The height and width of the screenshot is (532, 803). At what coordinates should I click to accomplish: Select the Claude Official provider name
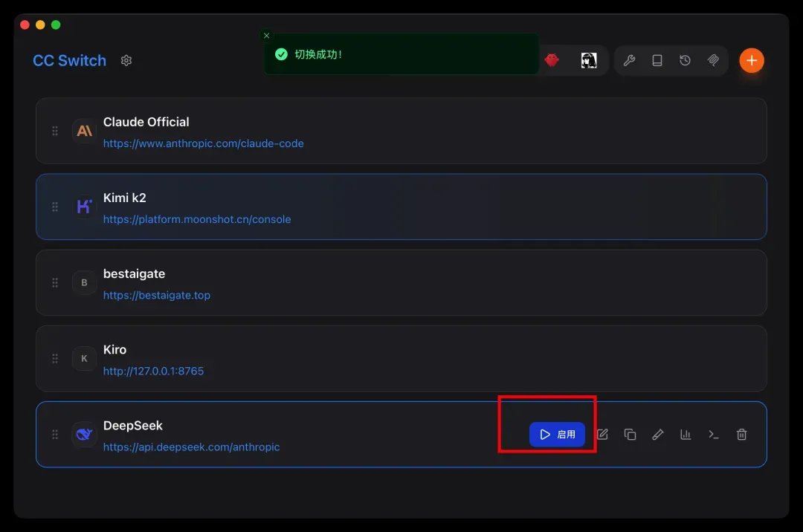(x=146, y=122)
